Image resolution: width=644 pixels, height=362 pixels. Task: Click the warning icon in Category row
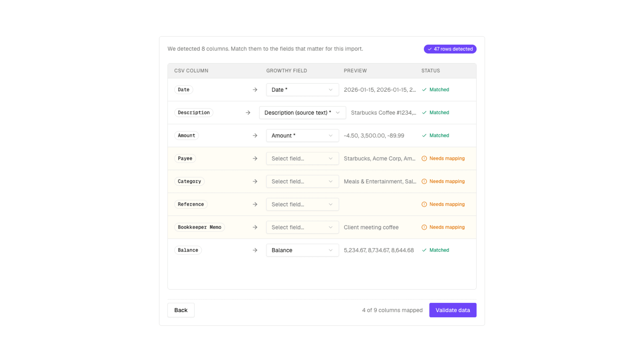pos(424,181)
